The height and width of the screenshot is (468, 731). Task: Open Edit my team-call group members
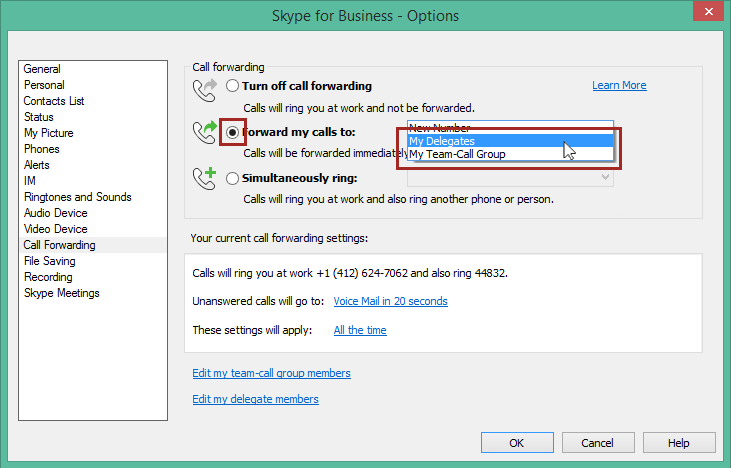tap(271, 373)
